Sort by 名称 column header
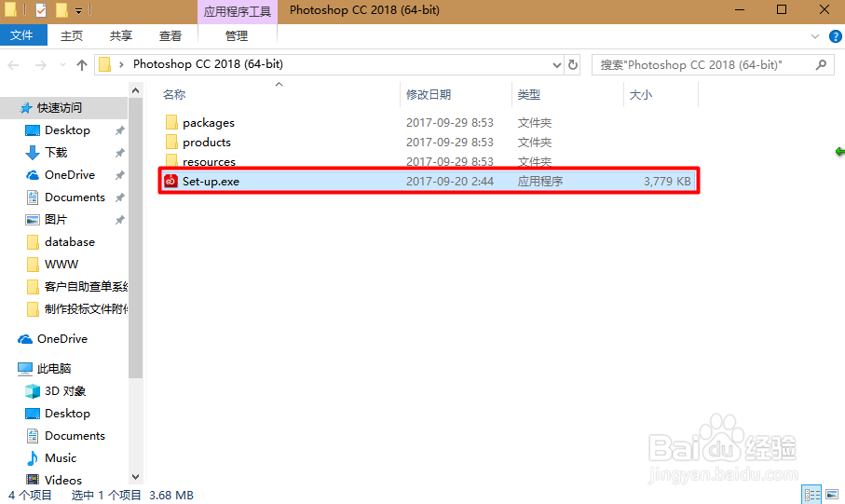 (174, 95)
